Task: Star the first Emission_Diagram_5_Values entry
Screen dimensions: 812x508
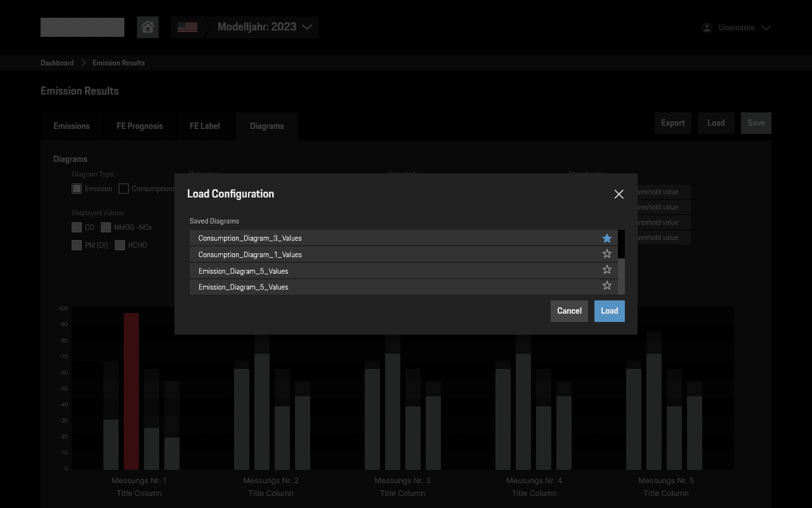Action: tap(606, 269)
